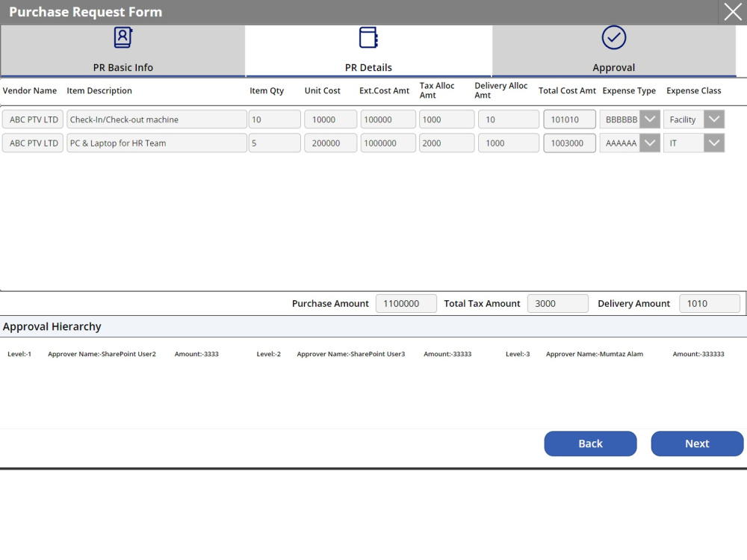The height and width of the screenshot is (560, 747).
Task: Click the PR Basic Info contact book icon
Action: coord(123,37)
